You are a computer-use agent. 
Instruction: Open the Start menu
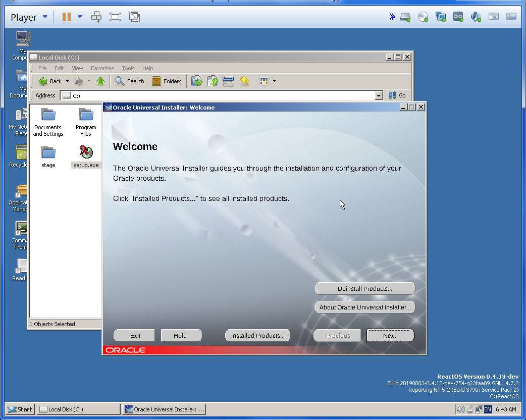pyautogui.click(x=20, y=409)
